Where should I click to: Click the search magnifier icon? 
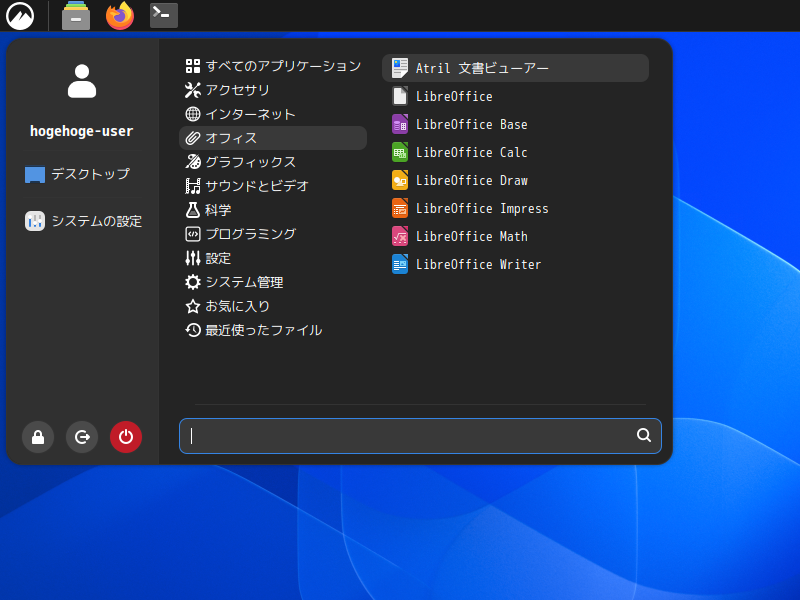point(644,435)
